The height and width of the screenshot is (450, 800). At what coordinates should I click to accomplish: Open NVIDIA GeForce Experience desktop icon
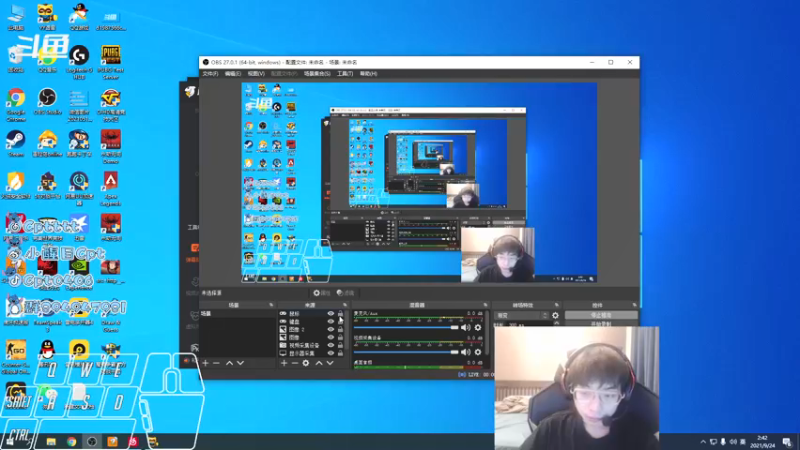pyautogui.click(x=79, y=273)
